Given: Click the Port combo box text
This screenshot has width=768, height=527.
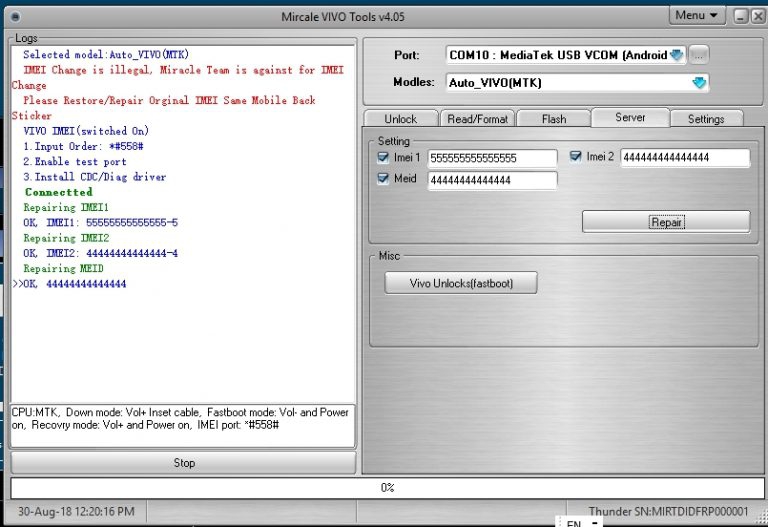Looking at the screenshot, I should point(558,55).
